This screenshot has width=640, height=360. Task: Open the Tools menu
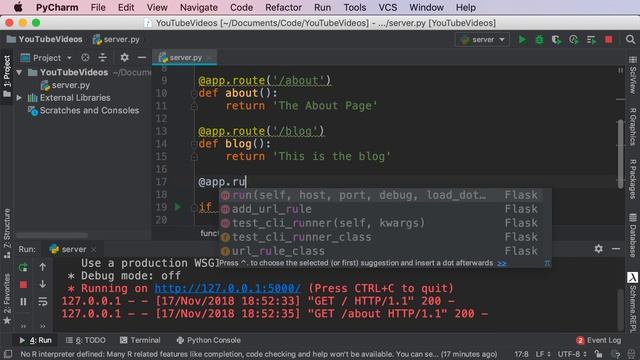(355, 7)
